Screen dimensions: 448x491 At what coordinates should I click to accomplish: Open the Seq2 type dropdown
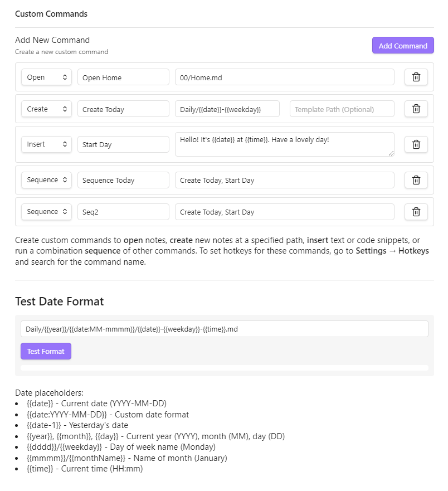click(46, 211)
